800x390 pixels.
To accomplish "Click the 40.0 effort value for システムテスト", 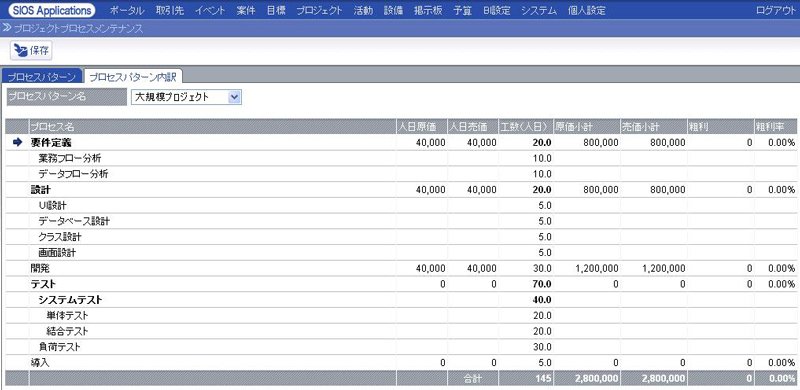I will coord(542,300).
